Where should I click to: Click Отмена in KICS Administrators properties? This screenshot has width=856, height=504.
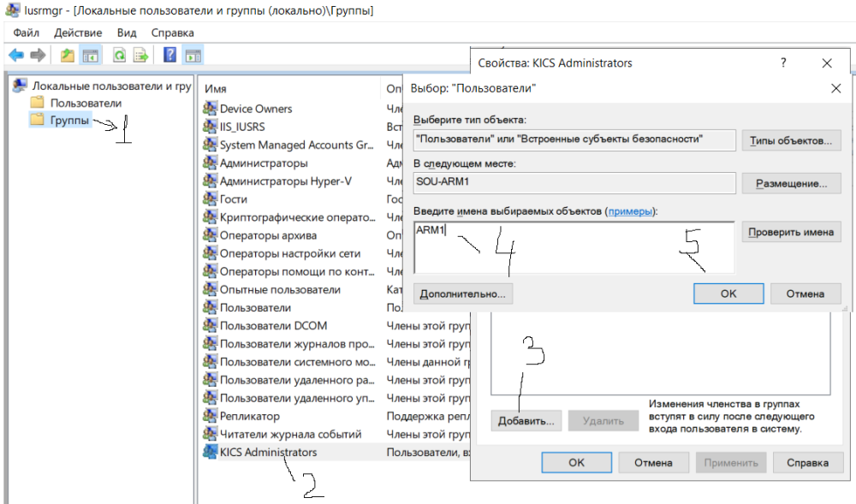pyautogui.click(x=653, y=463)
